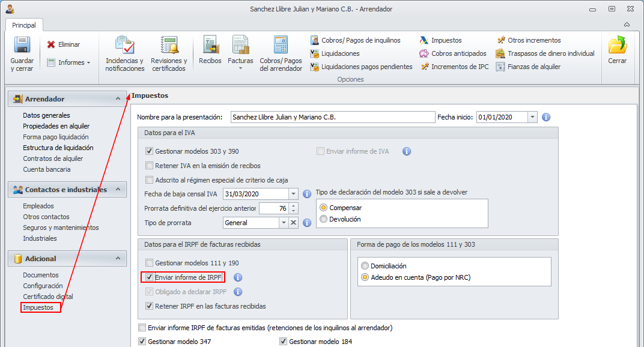644x347 pixels.
Task: Click the Eliminar red X icon
Action: click(x=51, y=44)
